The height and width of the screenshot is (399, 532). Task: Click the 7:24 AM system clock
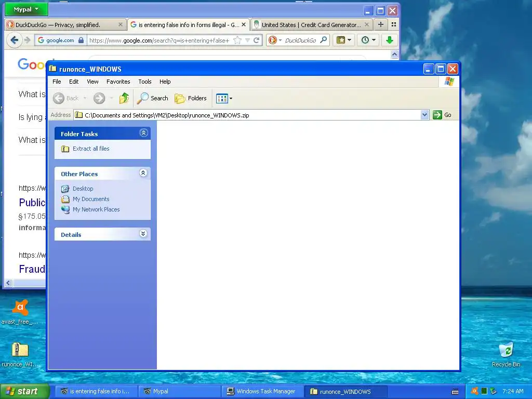tap(513, 391)
